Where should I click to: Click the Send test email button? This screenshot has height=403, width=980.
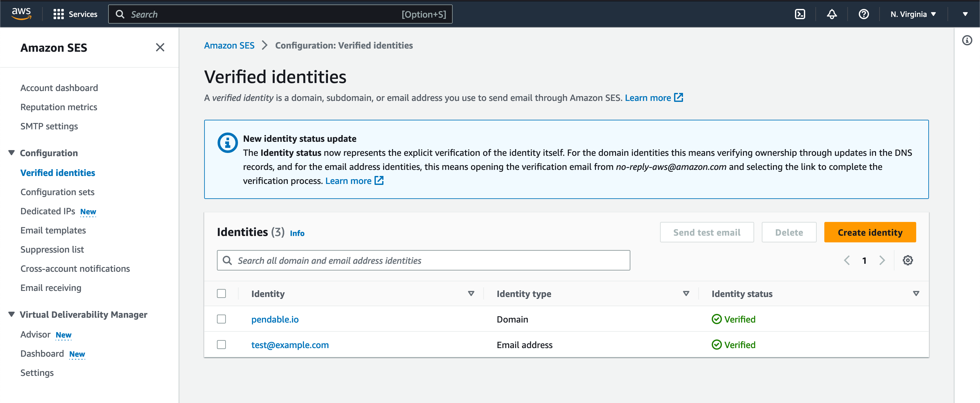pyautogui.click(x=707, y=232)
